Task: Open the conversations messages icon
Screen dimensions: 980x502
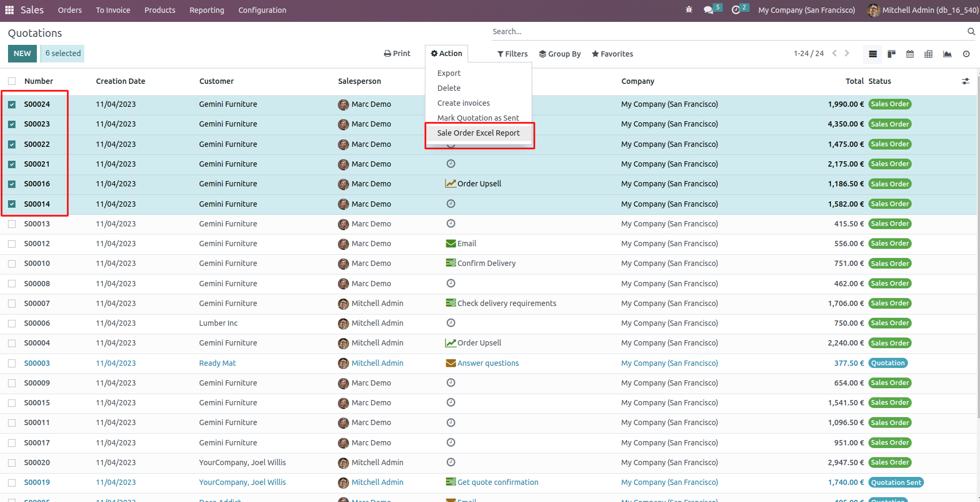Action: point(708,10)
